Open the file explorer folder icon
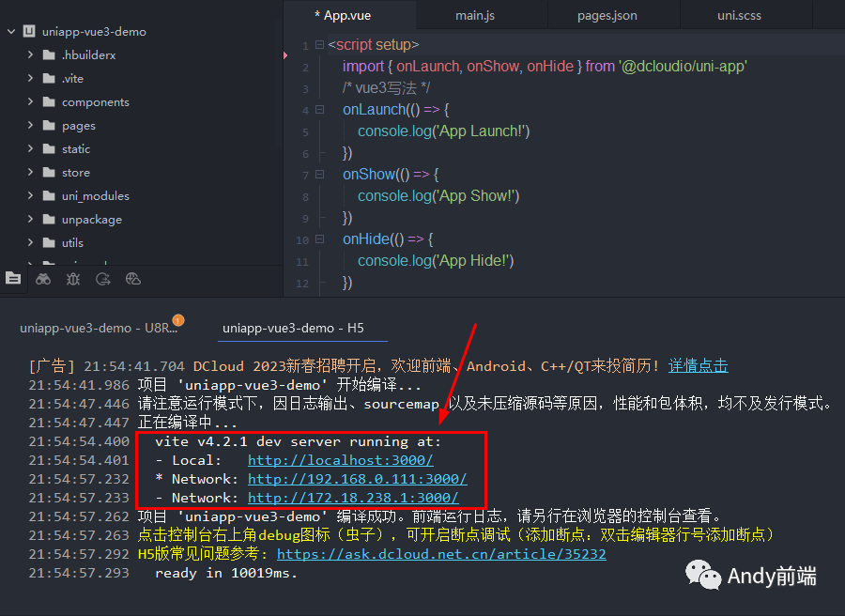The width and height of the screenshot is (845, 616). (x=13, y=278)
